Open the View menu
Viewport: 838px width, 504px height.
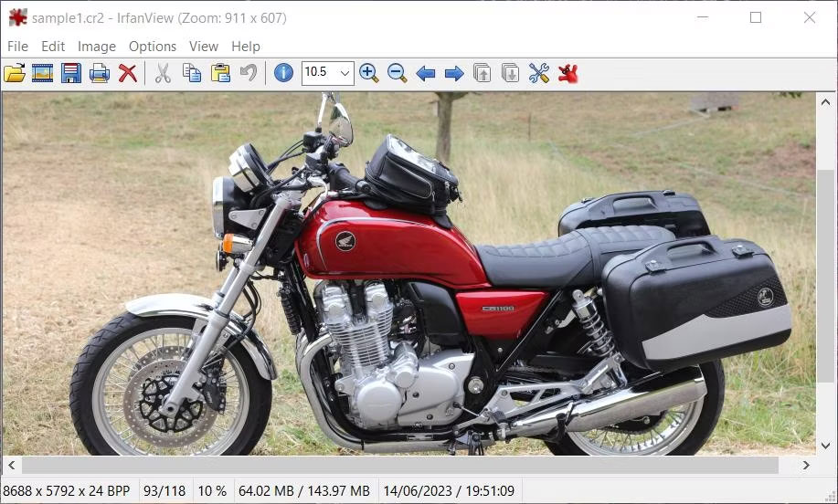203,47
